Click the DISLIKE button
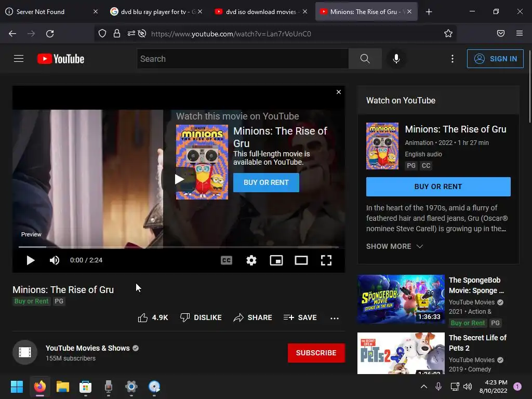532x399 pixels. (201, 317)
